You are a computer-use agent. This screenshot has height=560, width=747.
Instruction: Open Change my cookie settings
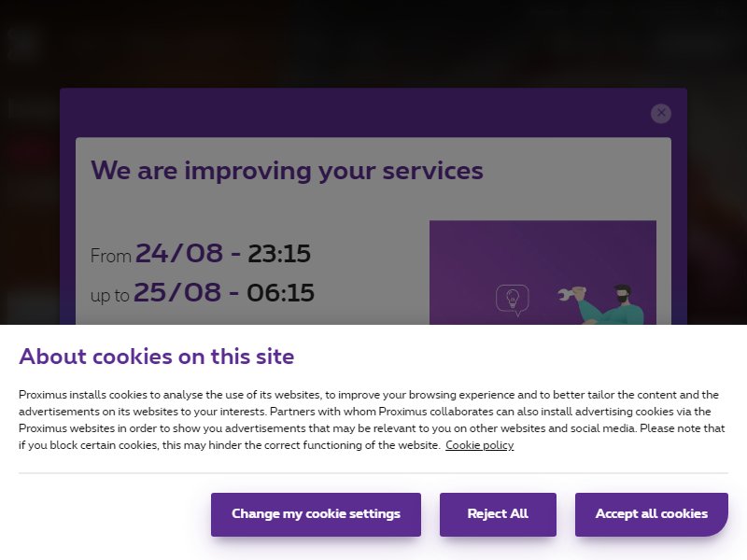point(316,514)
